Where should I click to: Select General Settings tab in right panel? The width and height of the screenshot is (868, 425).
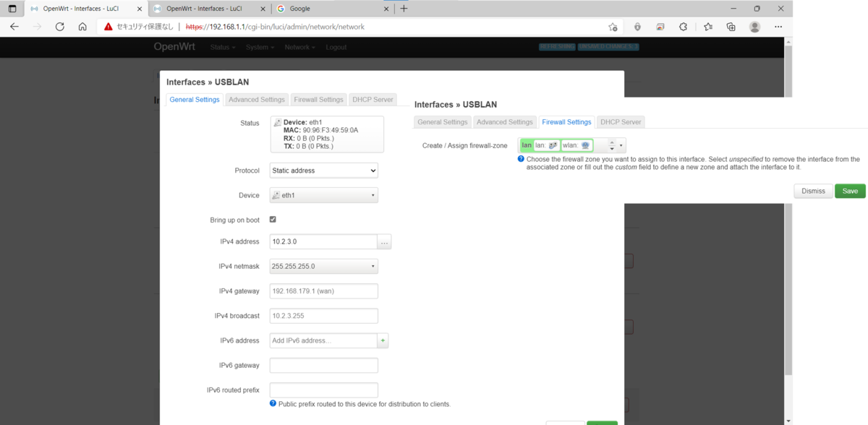pyautogui.click(x=443, y=122)
